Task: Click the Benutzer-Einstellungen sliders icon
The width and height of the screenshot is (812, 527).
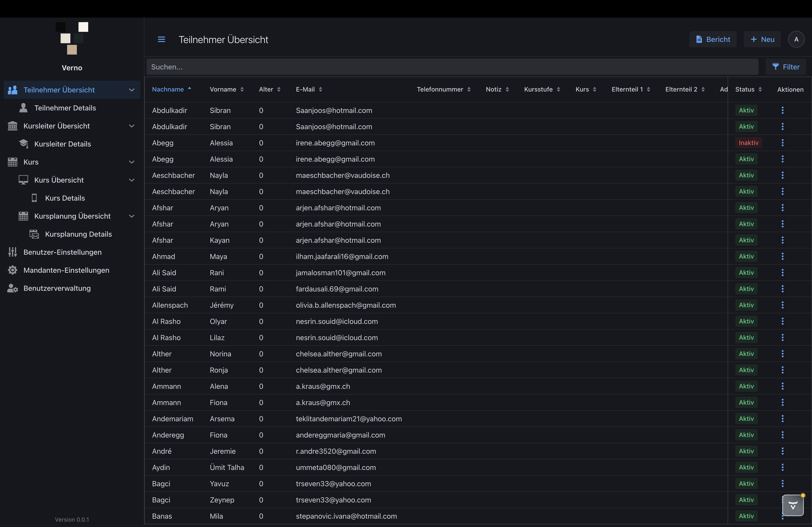Action: click(13, 252)
